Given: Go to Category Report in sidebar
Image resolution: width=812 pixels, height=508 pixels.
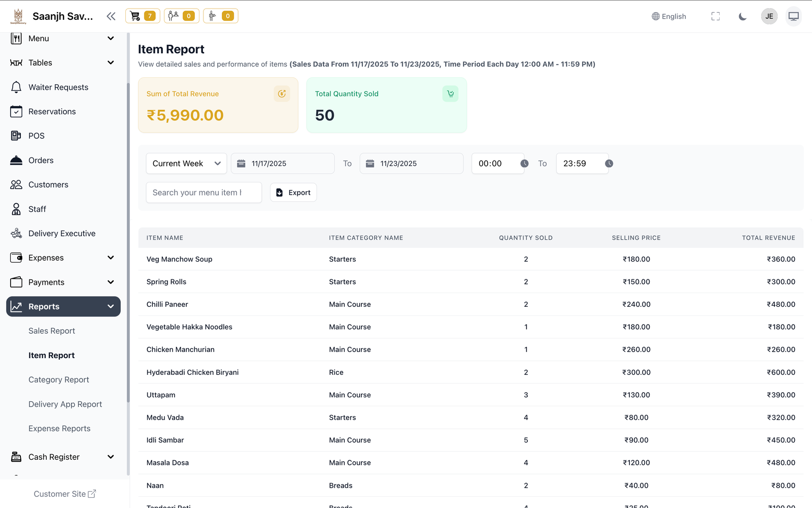Looking at the screenshot, I should (x=59, y=380).
